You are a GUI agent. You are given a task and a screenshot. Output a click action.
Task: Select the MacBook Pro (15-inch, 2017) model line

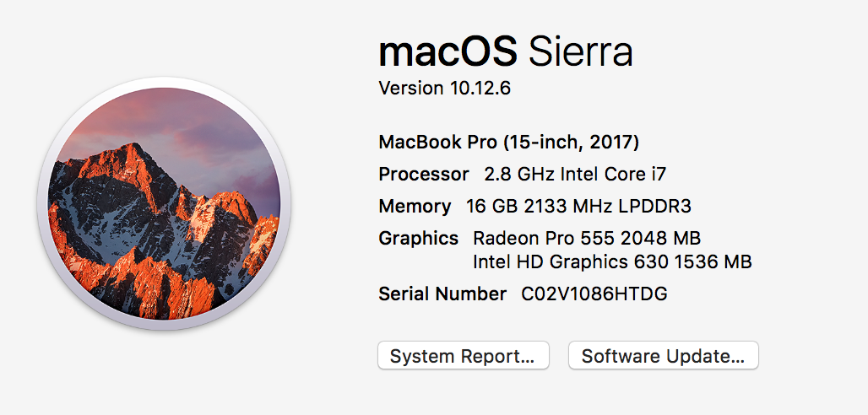pos(508,142)
